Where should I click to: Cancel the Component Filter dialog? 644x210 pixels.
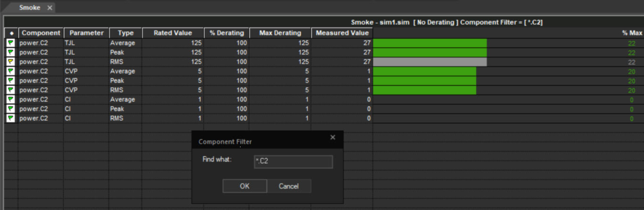pos(289,186)
